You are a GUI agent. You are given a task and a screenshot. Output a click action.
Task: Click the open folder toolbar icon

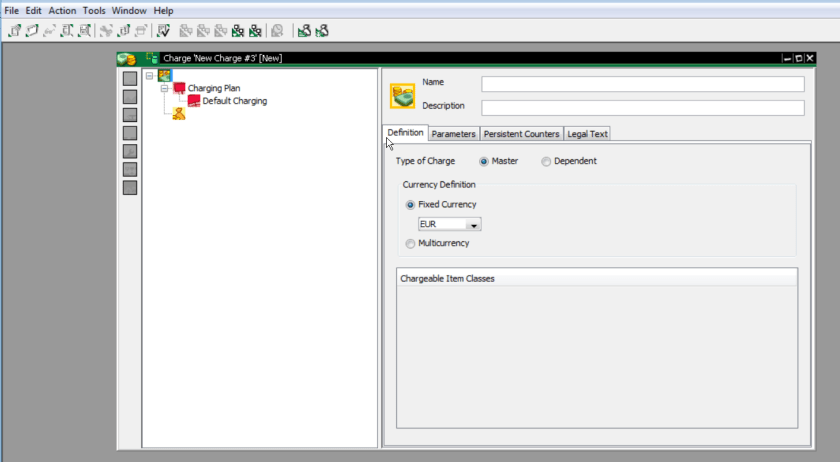pyautogui.click(x=32, y=31)
